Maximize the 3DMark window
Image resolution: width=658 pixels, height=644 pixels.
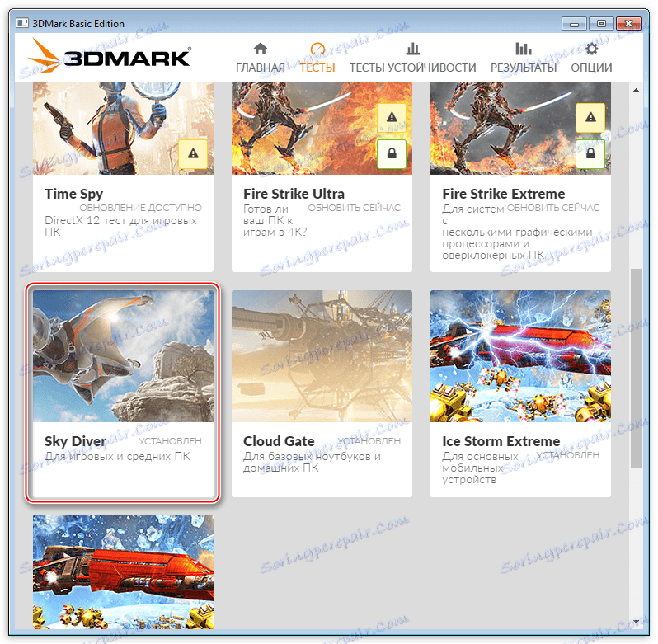coord(601,24)
